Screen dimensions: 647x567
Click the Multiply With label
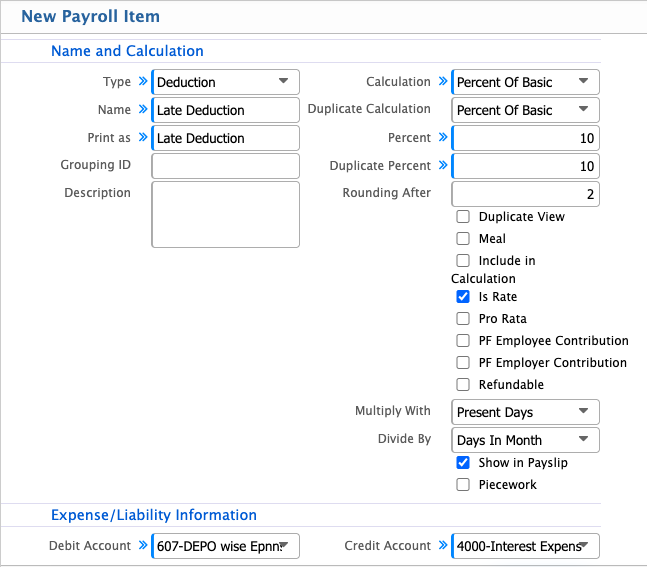[393, 411]
